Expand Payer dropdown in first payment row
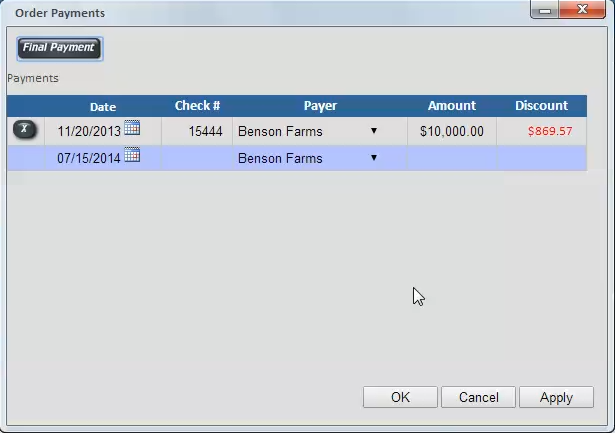615x433 pixels. click(x=374, y=131)
